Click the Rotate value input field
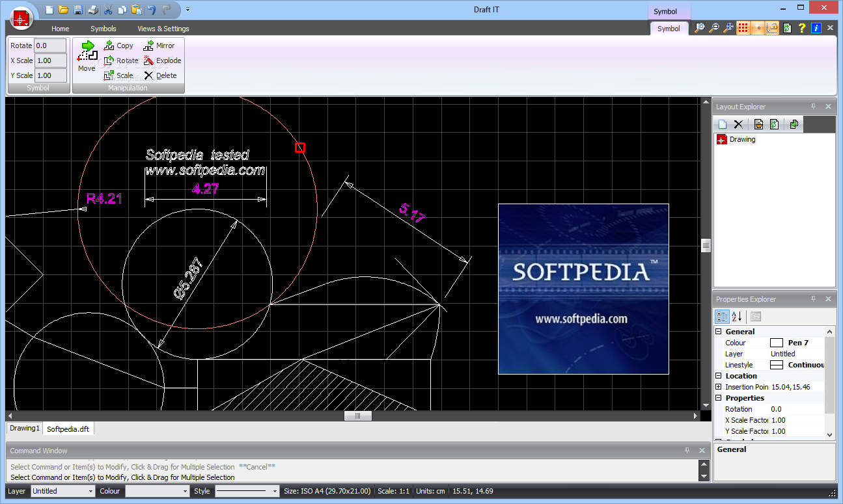Image resolution: width=843 pixels, height=504 pixels. point(50,46)
